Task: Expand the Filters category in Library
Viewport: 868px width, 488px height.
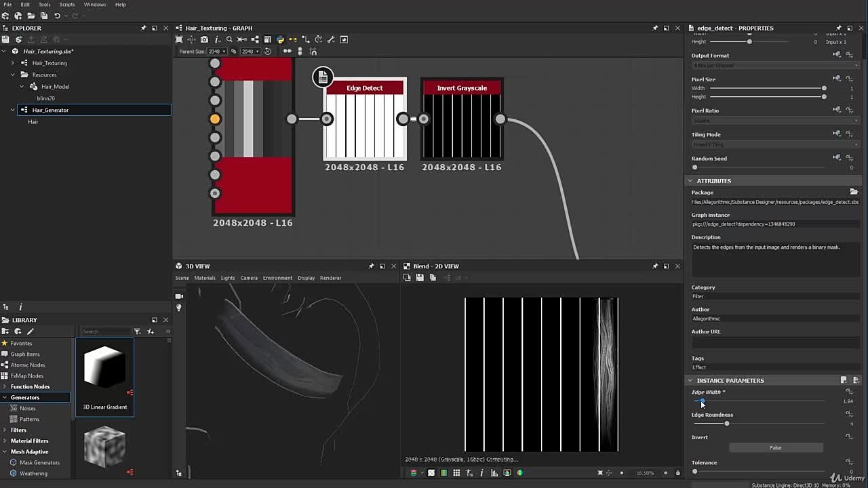Action: [5, 430]
